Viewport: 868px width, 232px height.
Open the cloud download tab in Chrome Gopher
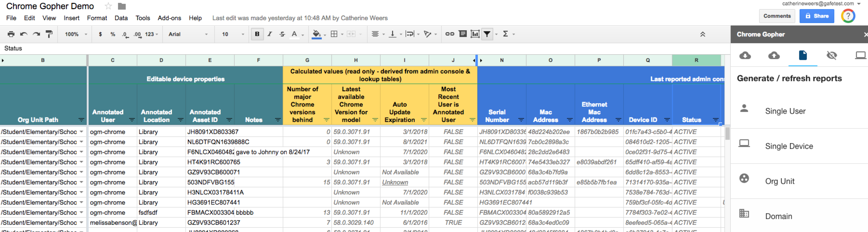pos(745,55)
